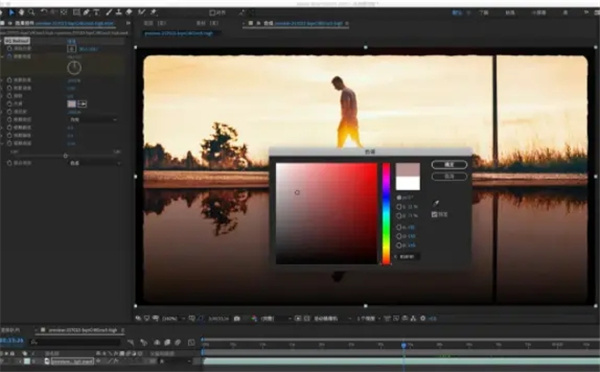Enable motion blur switch in timeline header

178,342
